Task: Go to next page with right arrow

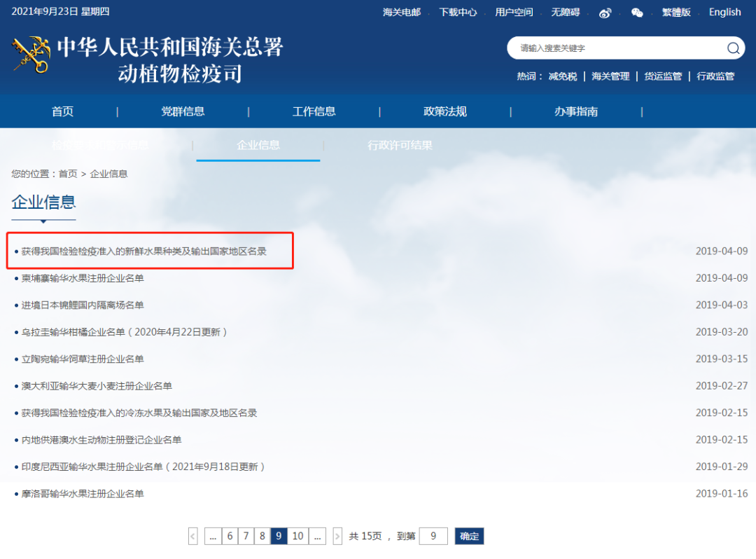Action: coord(337,536)
